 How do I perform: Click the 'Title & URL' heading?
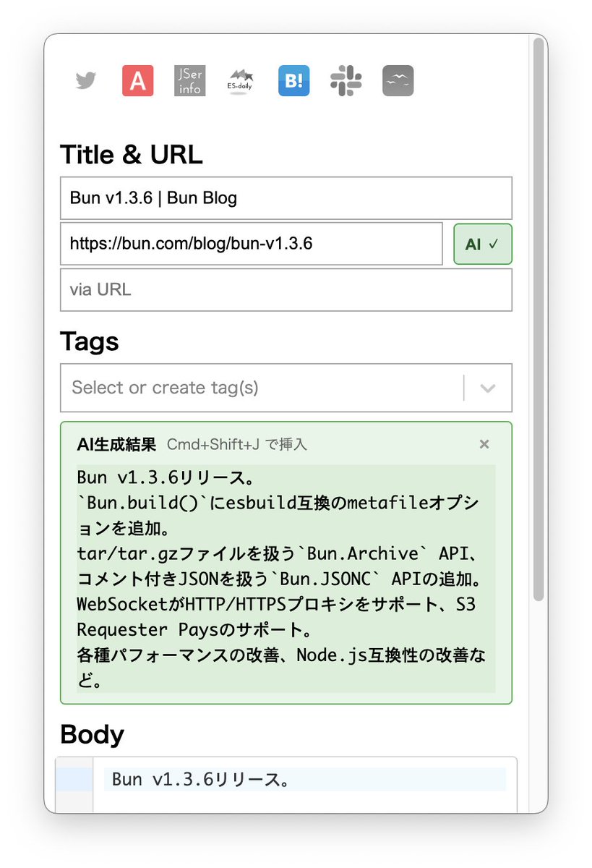pos(132,155)
